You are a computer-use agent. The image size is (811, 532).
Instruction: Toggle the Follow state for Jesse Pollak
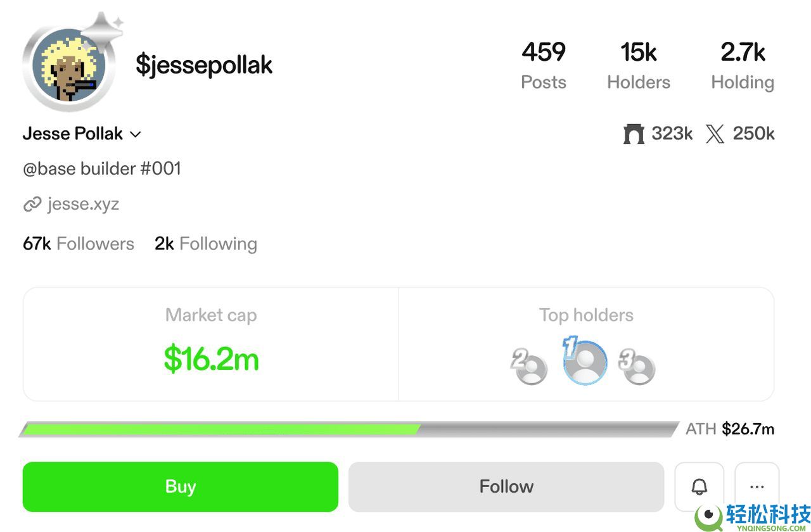tap(506, 486)
